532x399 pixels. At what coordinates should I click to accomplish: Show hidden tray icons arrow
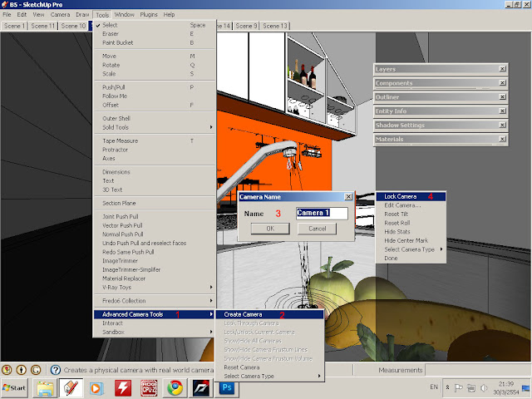click(447, 387)
